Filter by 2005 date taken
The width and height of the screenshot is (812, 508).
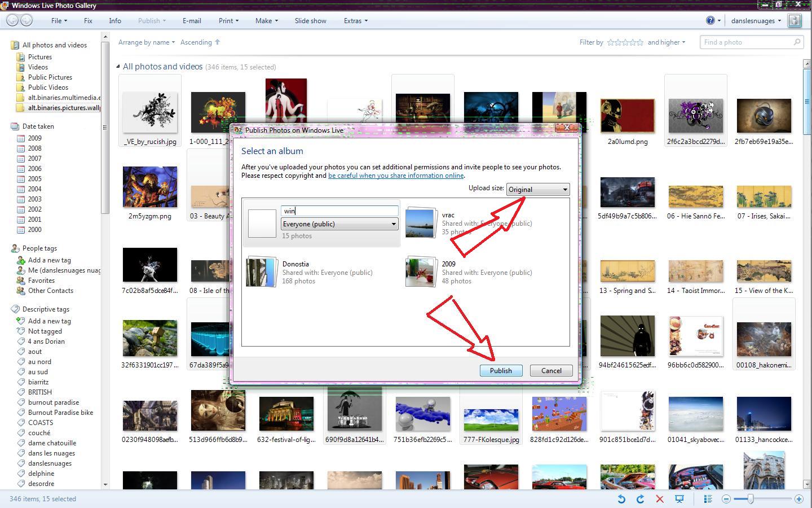(34, 179)
